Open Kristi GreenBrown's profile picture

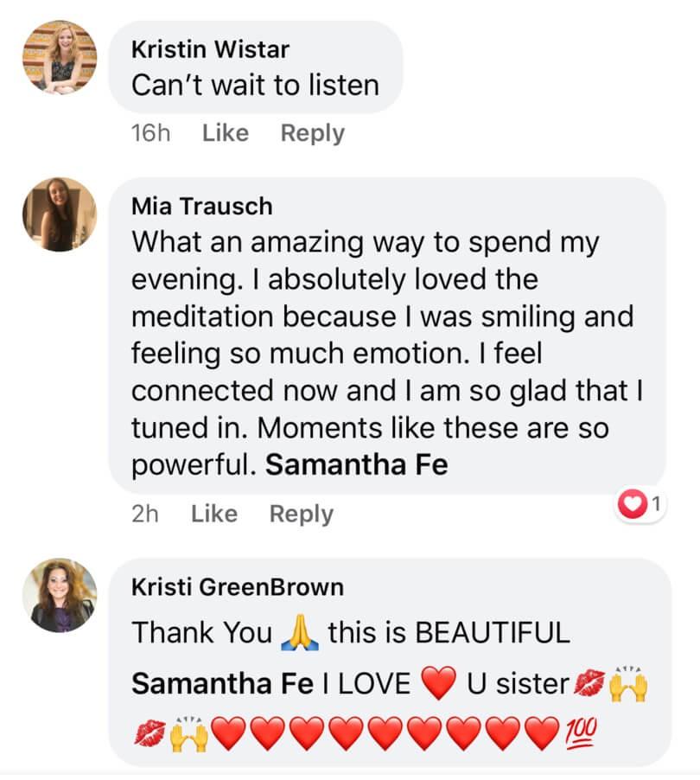(x=60, y=595)
